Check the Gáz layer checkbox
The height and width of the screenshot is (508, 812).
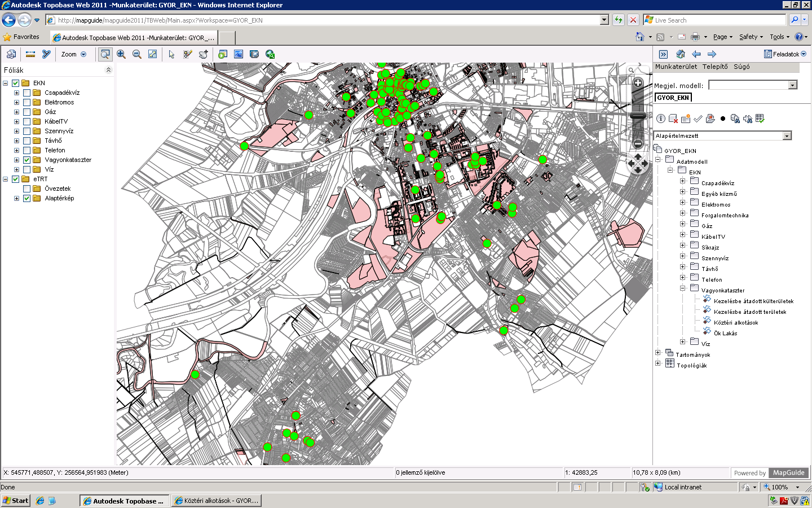(27, 112)
